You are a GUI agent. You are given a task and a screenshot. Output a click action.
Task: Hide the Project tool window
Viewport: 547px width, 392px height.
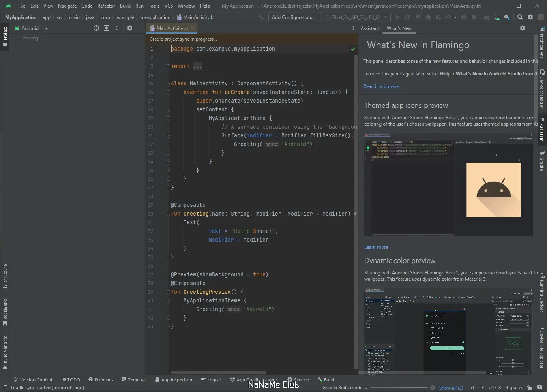click(140, 28)
